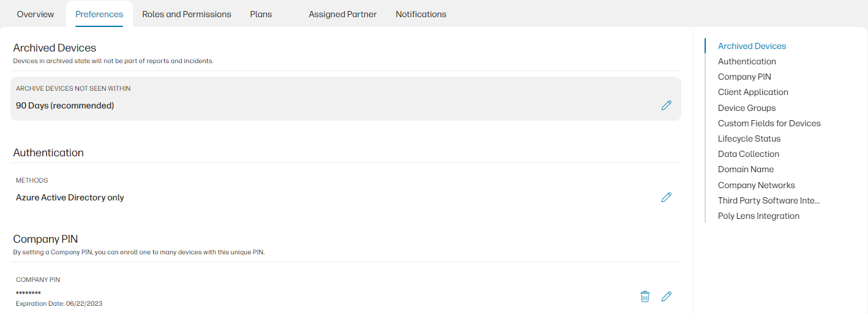Screen dimensions: 868x315
Task: Go to Domain Name section
Action: tap(746, 169)
